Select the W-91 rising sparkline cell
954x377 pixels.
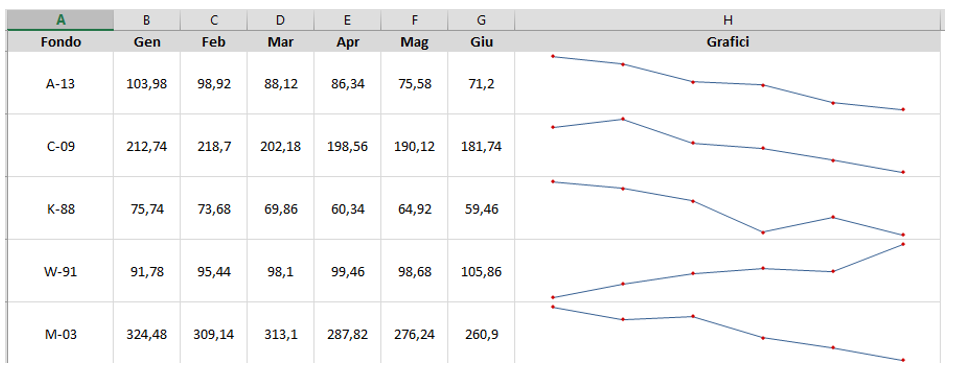click(x=728, y=271)
